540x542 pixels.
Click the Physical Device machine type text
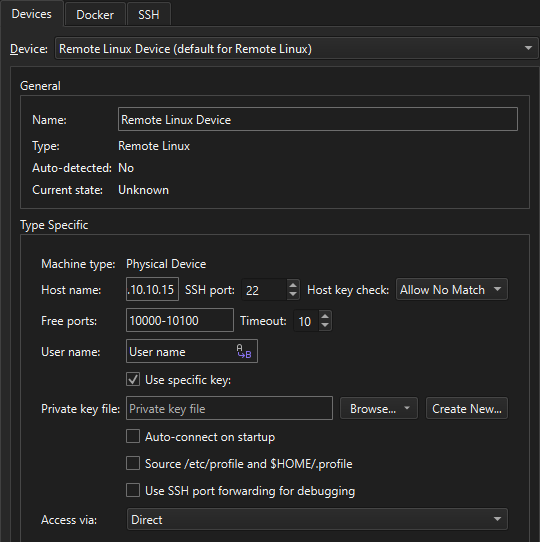166,264
